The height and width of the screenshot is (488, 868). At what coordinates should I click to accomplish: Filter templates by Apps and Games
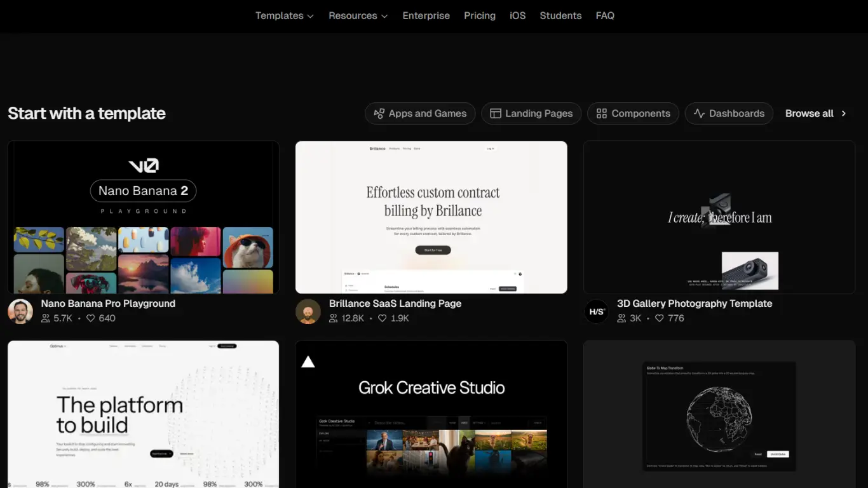(x=420, y=114)
